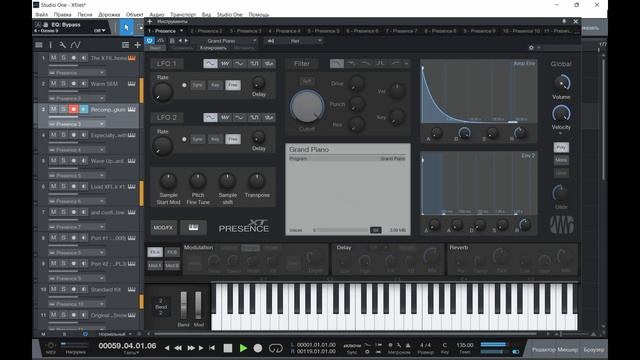Toggle the Presence instrument power button
This screenshot has width=640, height=360.
(x=150, y=41)
